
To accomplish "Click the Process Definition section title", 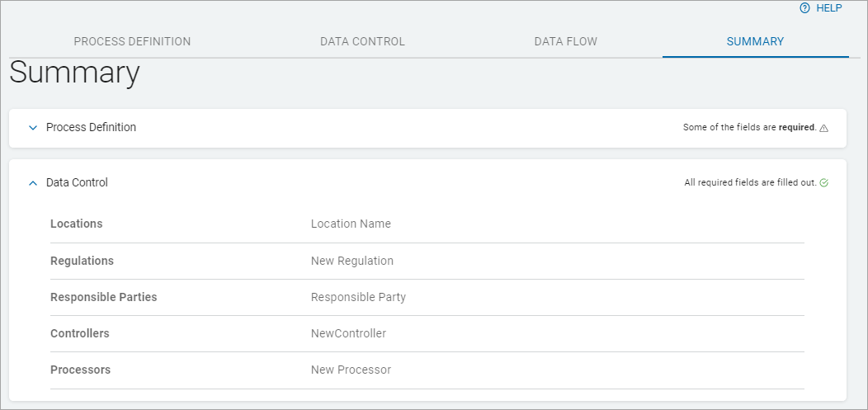I will [x=91, y=127].
